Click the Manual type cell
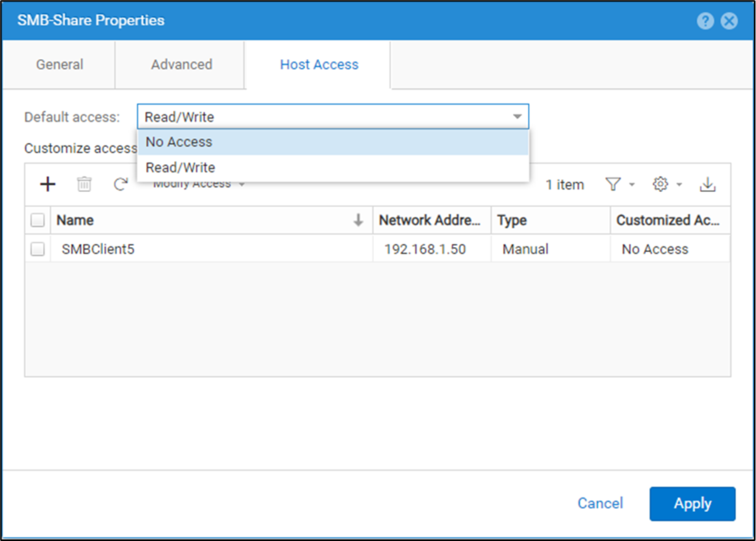 click(x=551, y=249)
